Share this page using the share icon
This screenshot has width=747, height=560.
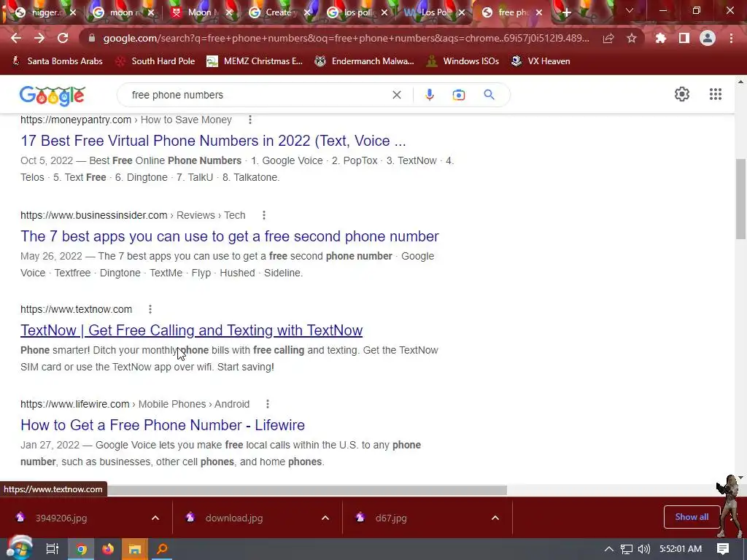(x=608, y=38)
